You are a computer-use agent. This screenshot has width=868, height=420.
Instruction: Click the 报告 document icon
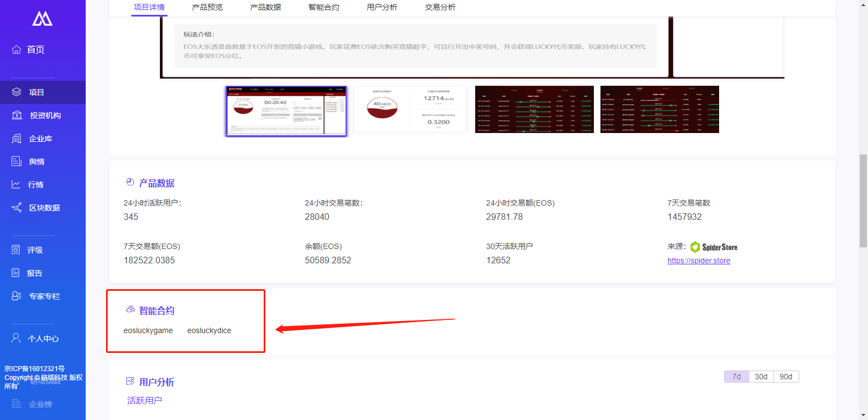[15, 273]
